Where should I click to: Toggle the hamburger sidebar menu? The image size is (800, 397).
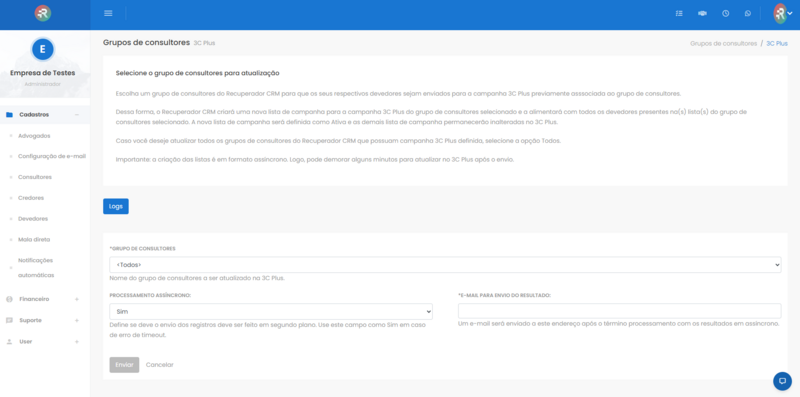[108, 13]
